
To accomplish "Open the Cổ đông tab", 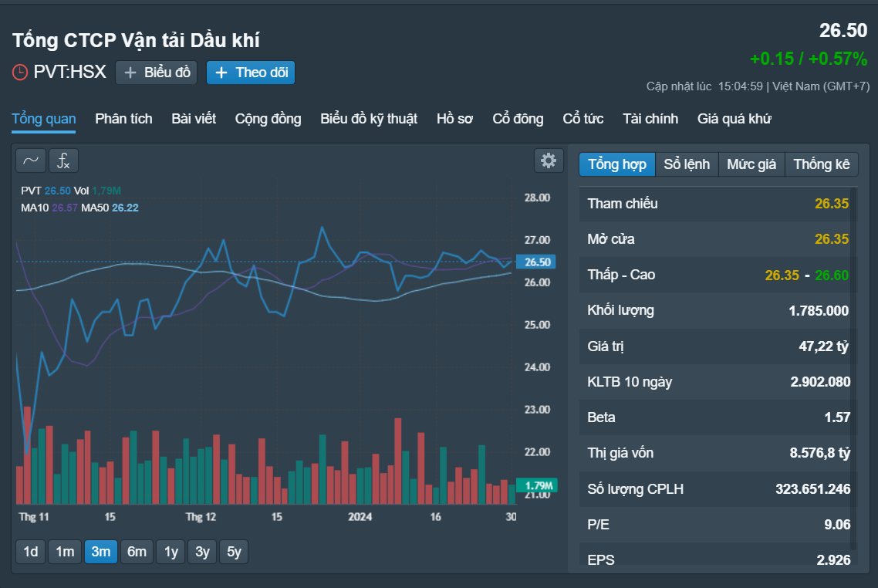I will [x=518, y=119].
